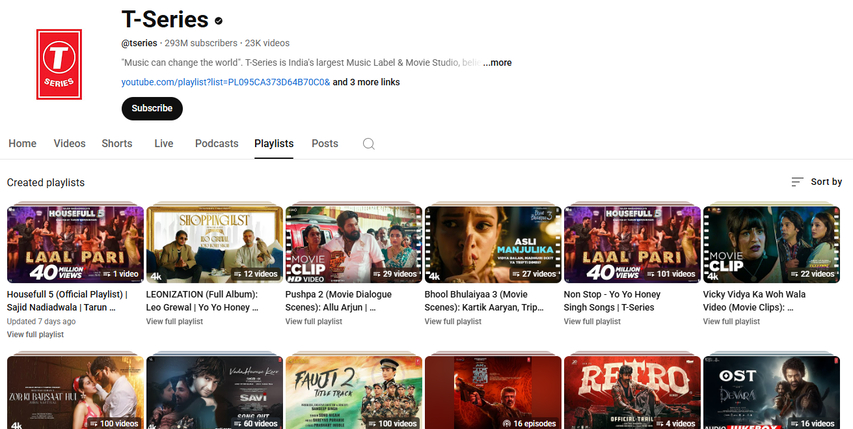Go to the Podcasts tab
This screenshot has height=429, width=853.
click(217, 144)
